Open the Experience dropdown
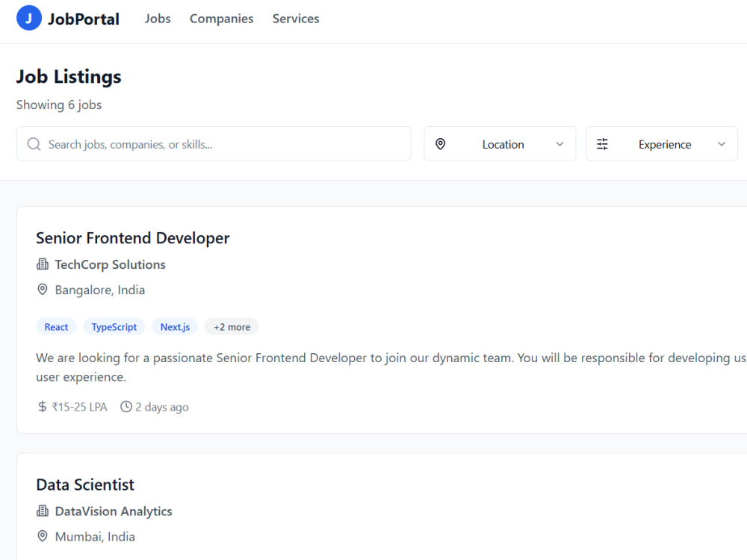This screenshot has height=560, width=747. click(661, 144)
